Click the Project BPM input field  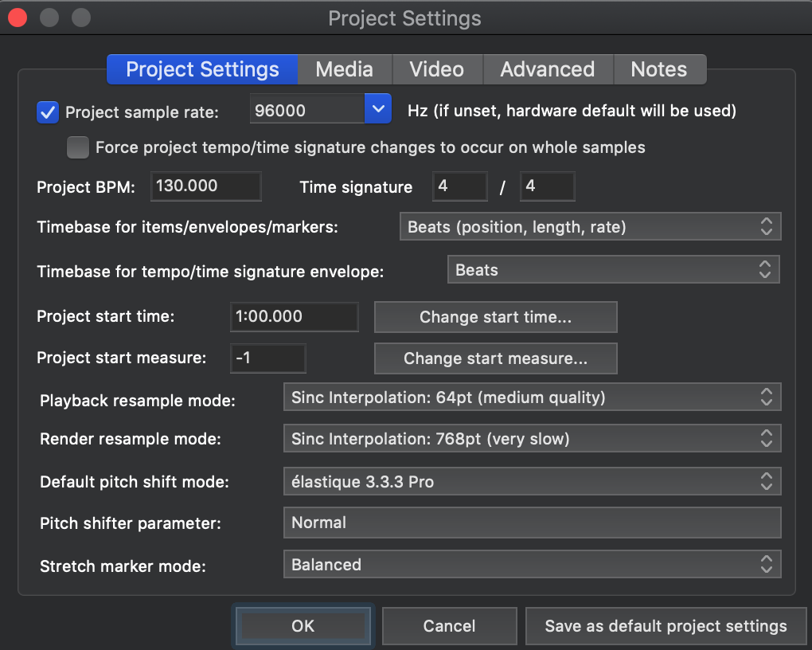205,186
